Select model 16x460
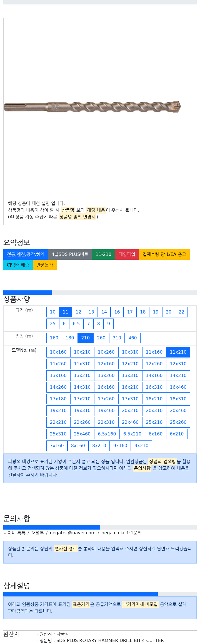 click(178, 387)
